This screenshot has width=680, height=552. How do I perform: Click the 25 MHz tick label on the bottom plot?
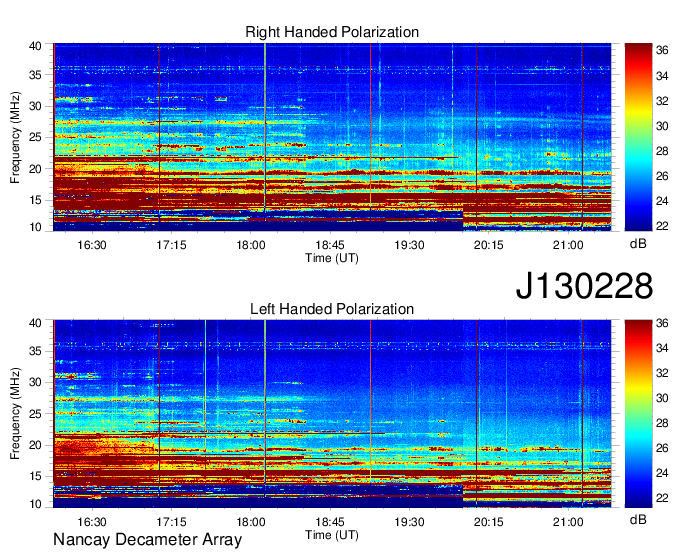pyautogui.click(x=35, y=414)
